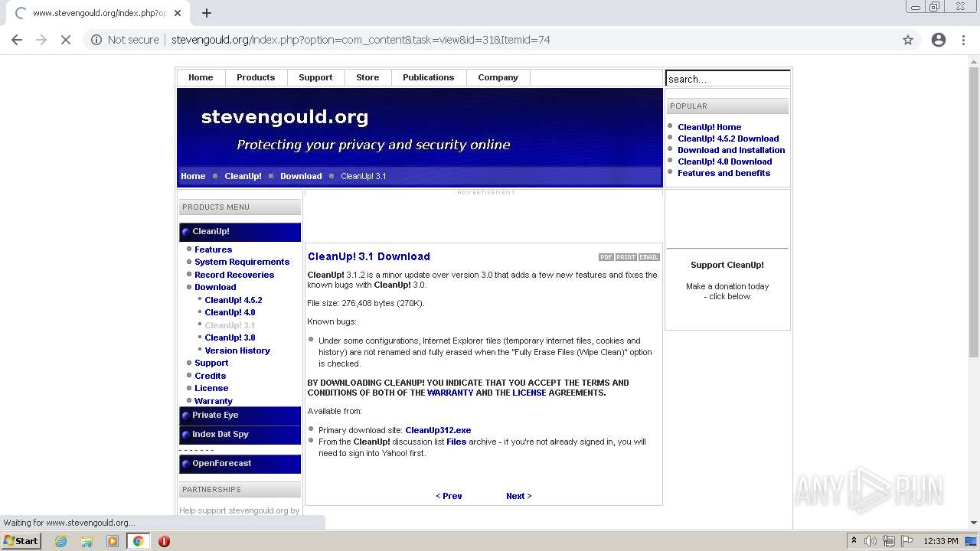Viewport: 980px width, 551px height.
Task: Select Index Dat Spy product
Action: click(240, 435)
